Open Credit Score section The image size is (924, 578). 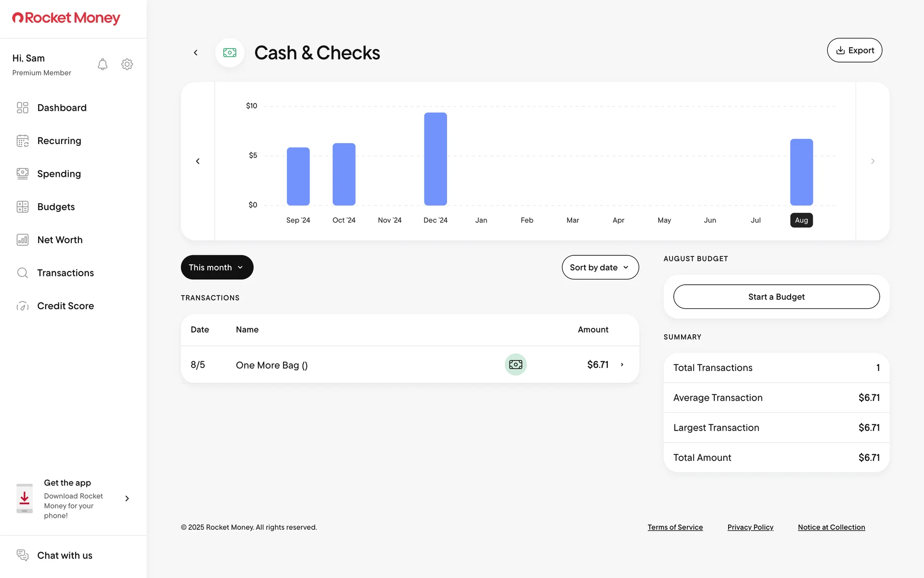pos(65,306)
